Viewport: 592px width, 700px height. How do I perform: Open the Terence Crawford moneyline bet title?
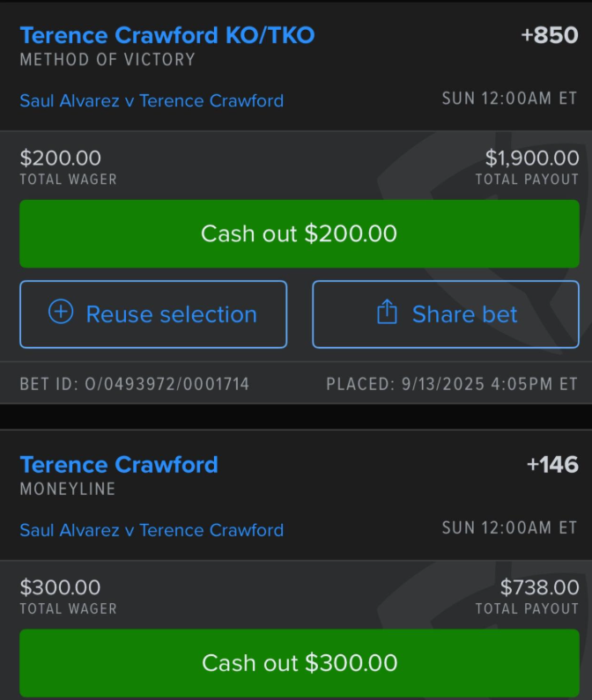[x=119, y=464]
